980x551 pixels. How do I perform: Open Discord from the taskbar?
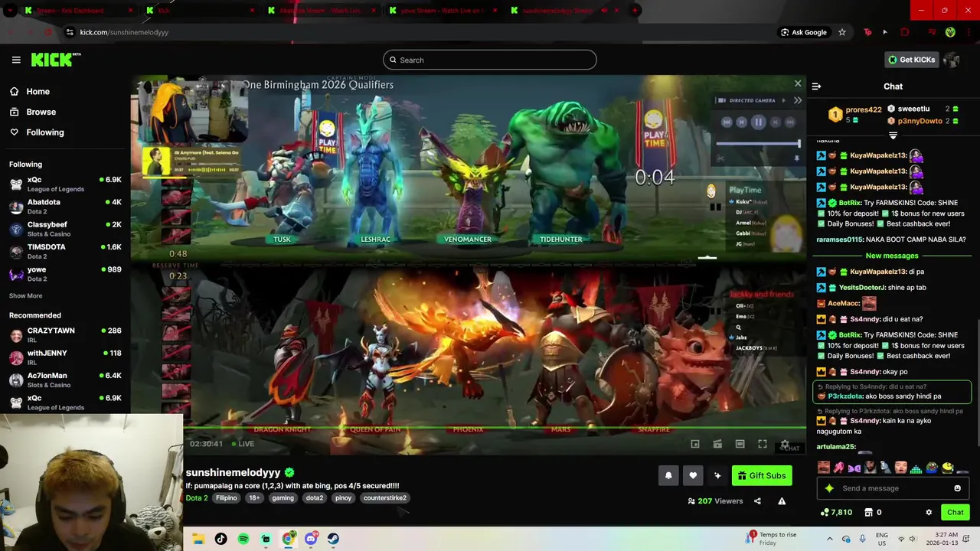click(311, 539)
